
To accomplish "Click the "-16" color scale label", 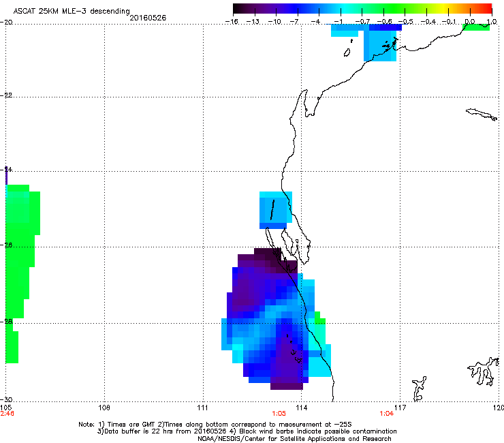I will (232, 22).
